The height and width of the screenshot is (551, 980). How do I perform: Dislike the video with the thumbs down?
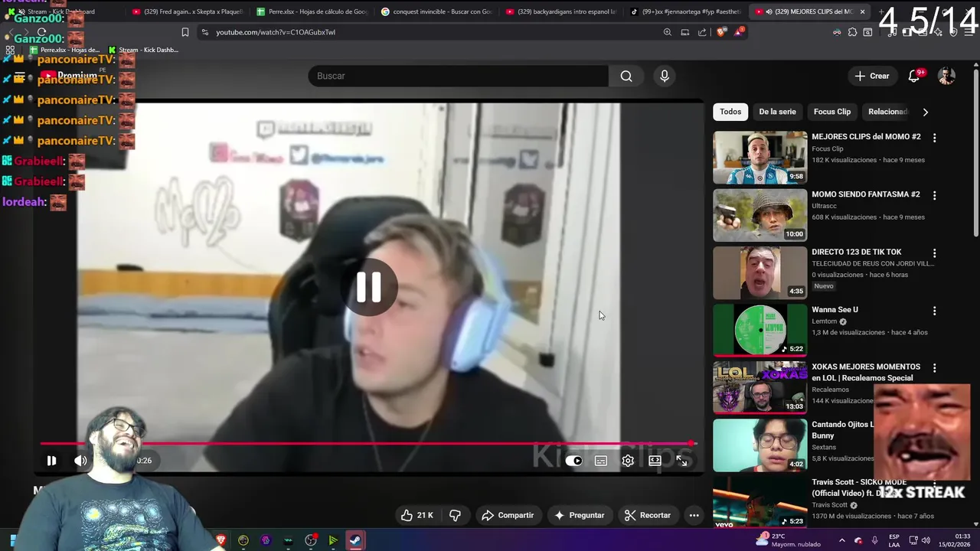455,515
